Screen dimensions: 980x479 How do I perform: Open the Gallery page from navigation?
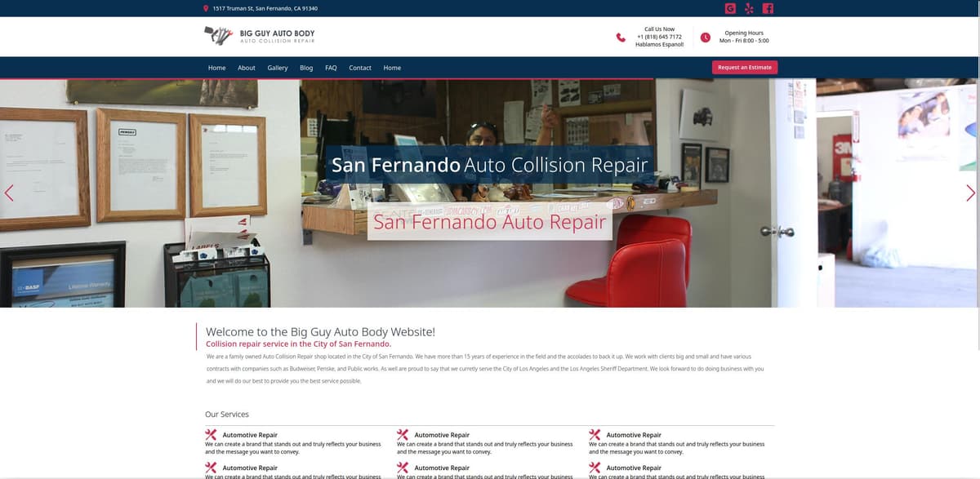coord(278,68)
